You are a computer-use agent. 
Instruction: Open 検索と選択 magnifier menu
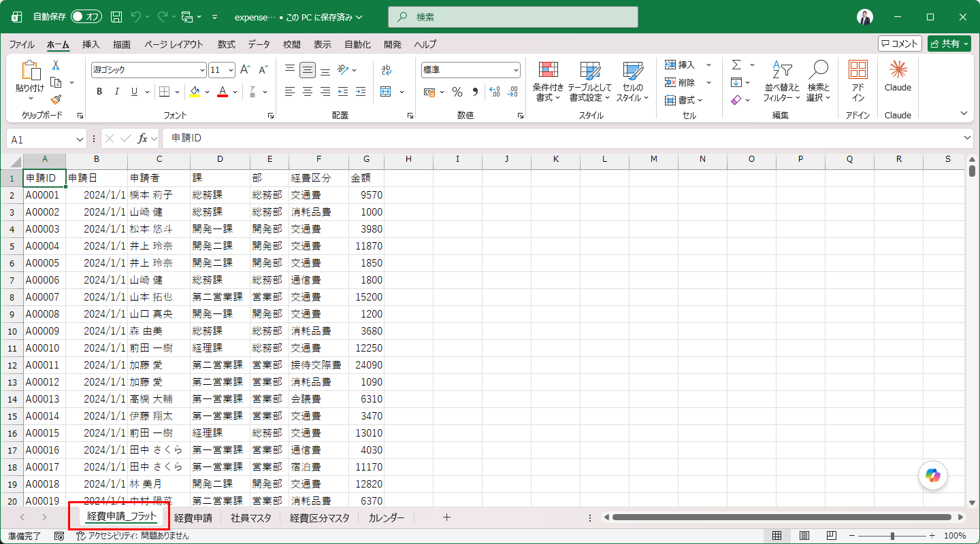coord(818,82)
